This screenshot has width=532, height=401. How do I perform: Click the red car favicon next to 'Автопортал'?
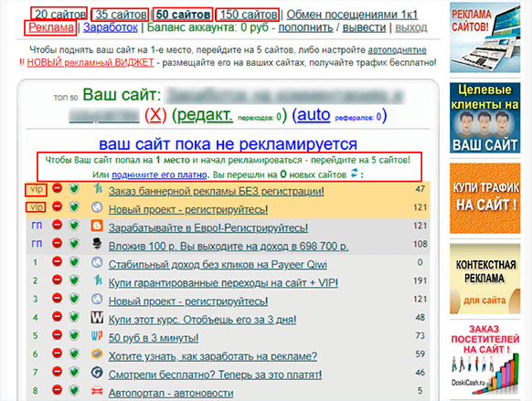point(97,391)
